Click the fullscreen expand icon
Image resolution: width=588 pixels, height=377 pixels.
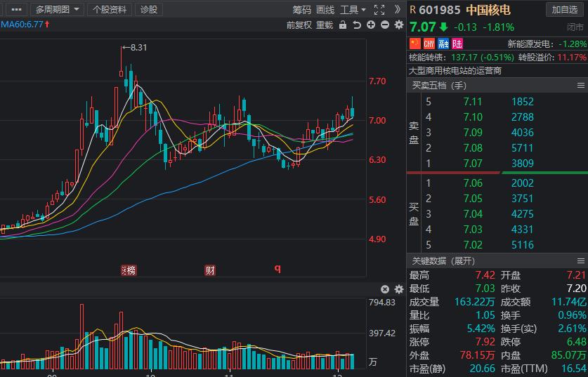tap(379, 10)
